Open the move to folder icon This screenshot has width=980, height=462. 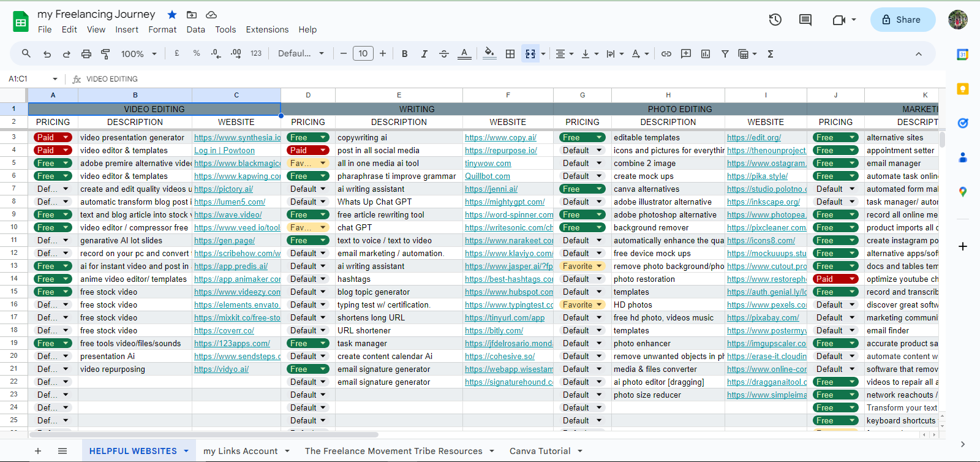(x=192, y=15)
